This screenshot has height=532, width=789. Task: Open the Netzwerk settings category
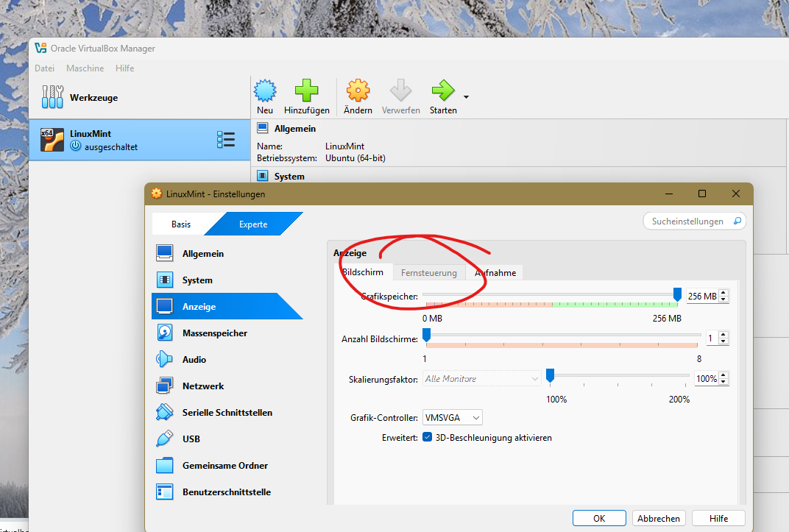point(227,386)
